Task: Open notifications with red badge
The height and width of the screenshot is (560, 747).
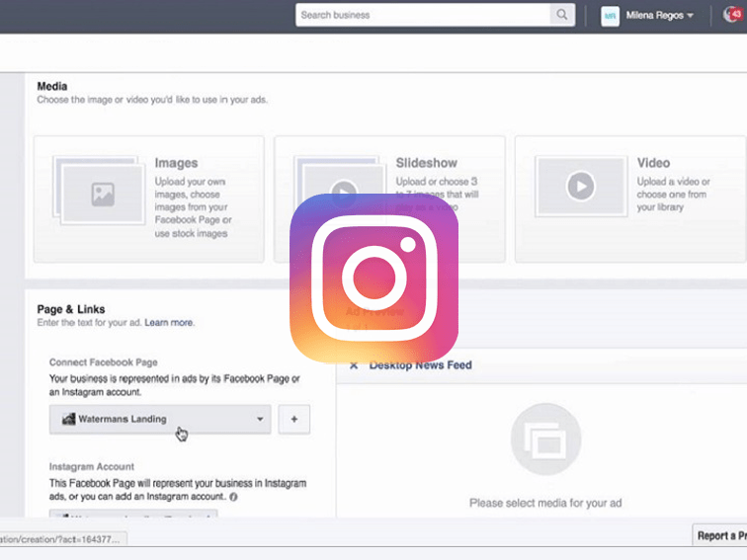Action: click(x=733, y=15)
